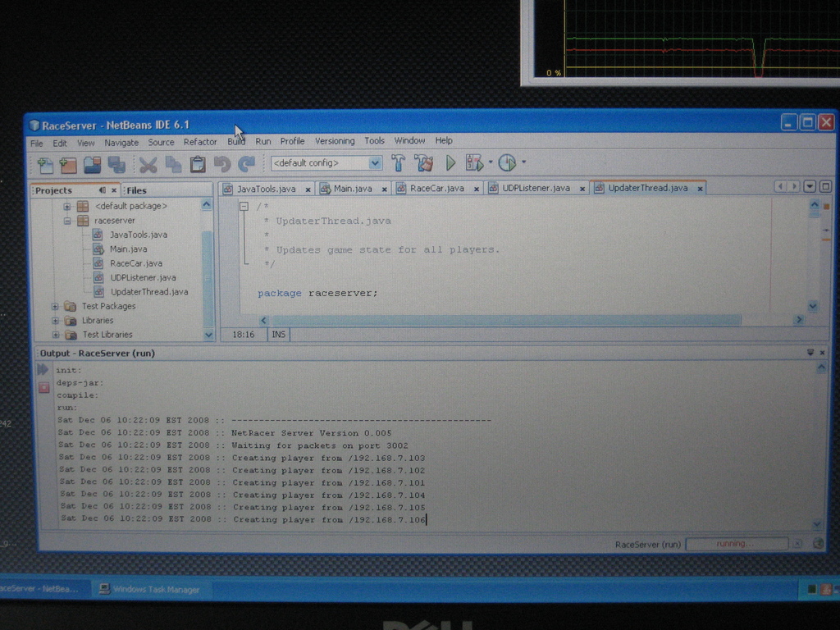This screenshot has width=840, height=630.
Task: Switch to the Files panel tab
Action: click(136, 190)
